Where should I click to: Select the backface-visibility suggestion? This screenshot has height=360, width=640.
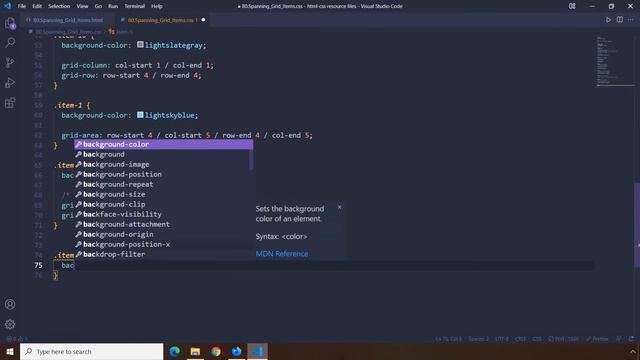click(x=163, y=214)
